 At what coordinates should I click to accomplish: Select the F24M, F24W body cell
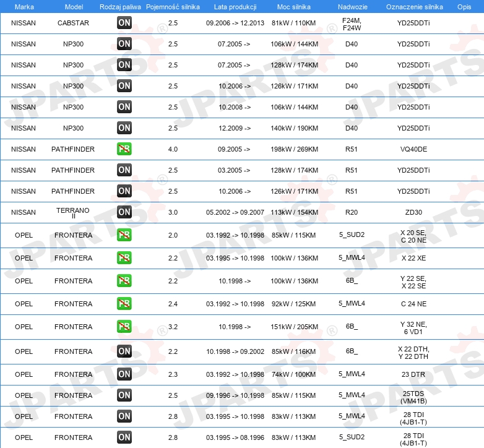(352, 24)
